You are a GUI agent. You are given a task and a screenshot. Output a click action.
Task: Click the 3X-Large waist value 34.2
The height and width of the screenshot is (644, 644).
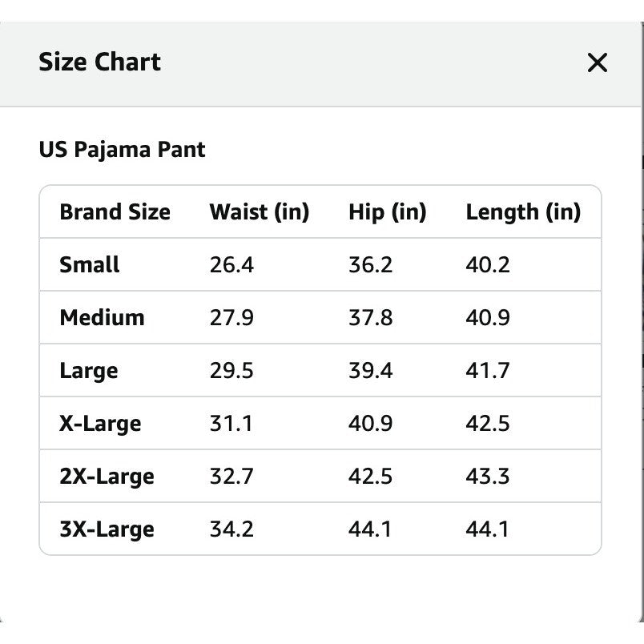(231, 529)
